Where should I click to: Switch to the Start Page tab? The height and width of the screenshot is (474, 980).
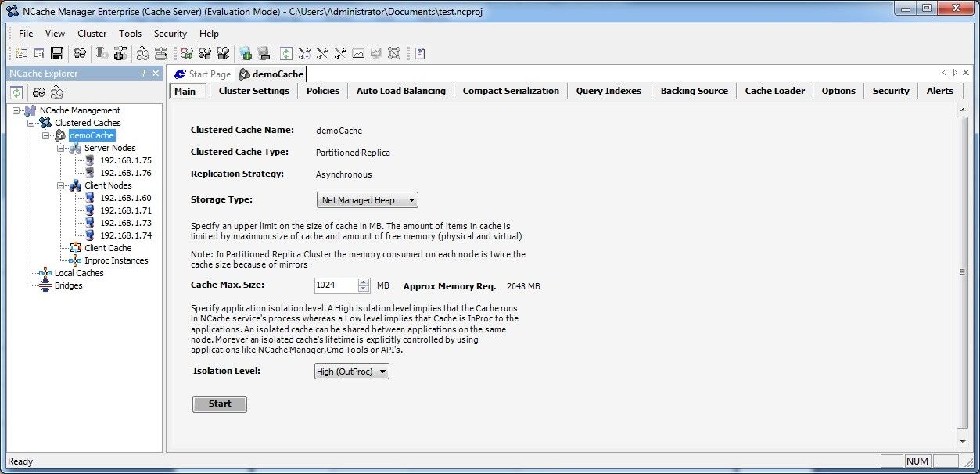[x=203, y=74]
